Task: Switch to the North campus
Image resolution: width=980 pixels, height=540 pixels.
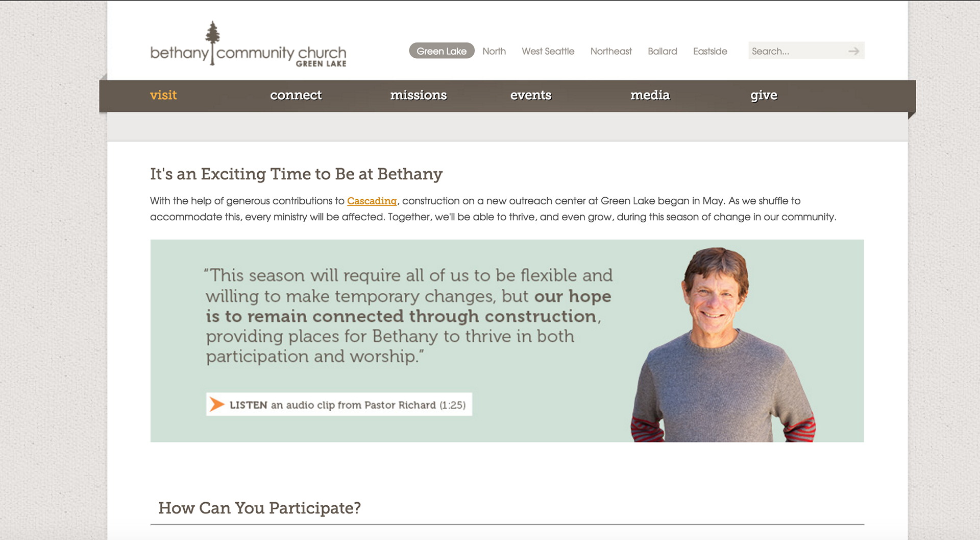Action: (x=494, y=51)
